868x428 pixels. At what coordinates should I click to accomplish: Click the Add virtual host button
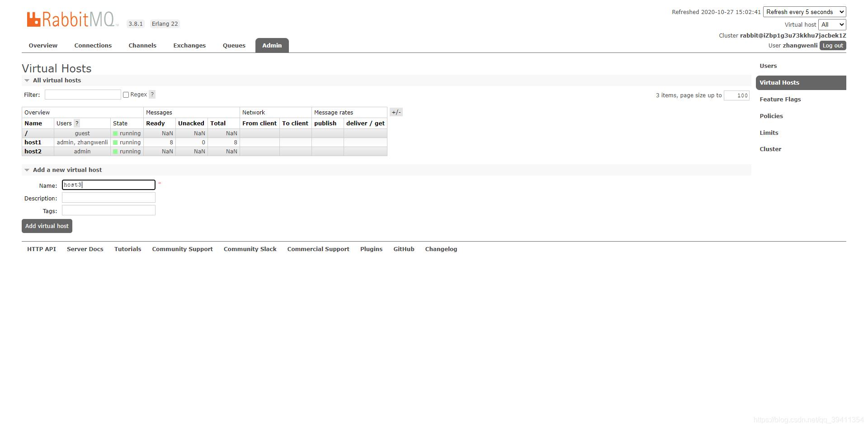click(x=47, y=226)
